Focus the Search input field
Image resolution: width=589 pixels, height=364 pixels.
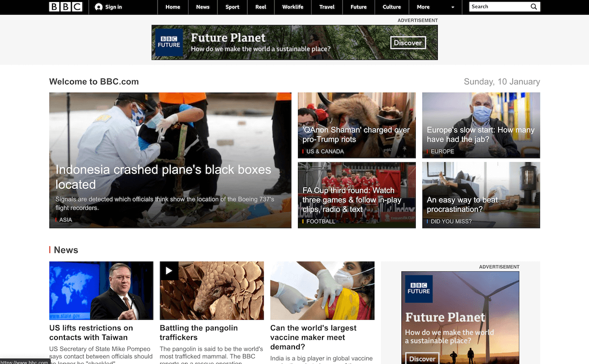(x=500, y=7)
